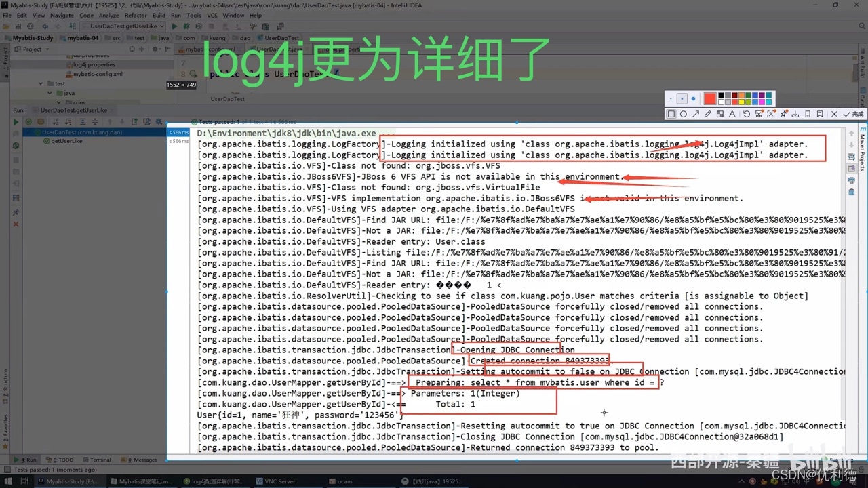Pick the black color swatch
The image size is (868, 488).
(722, 96)
